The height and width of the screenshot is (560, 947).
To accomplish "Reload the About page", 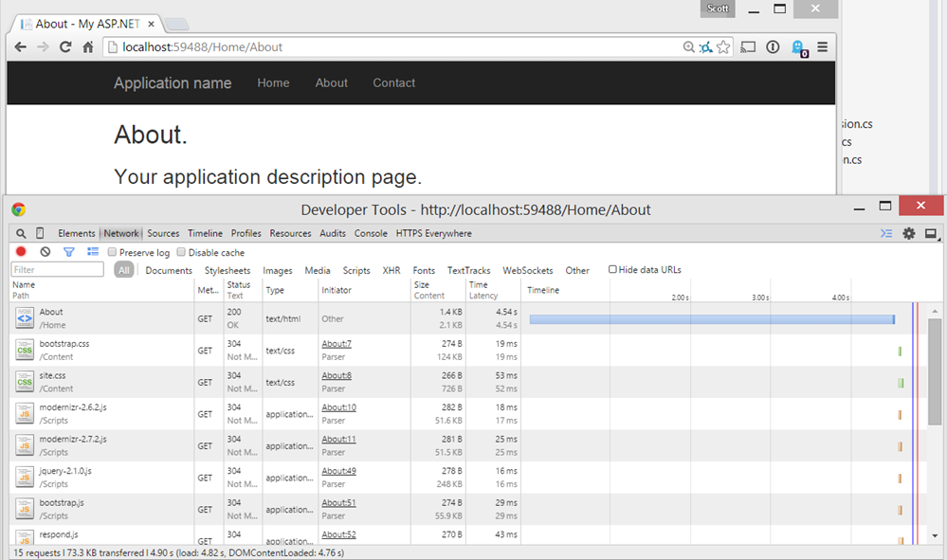I will [65, 47].
